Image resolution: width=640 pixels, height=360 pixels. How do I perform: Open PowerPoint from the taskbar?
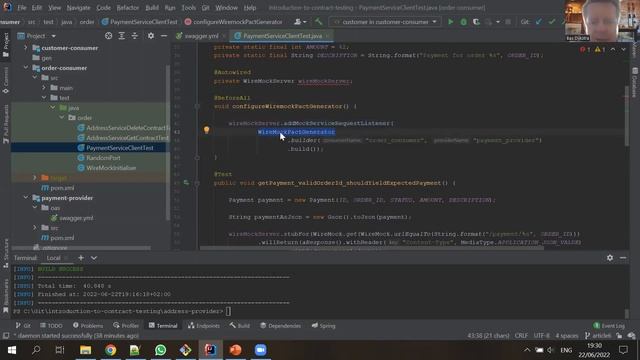click(236, 350)
